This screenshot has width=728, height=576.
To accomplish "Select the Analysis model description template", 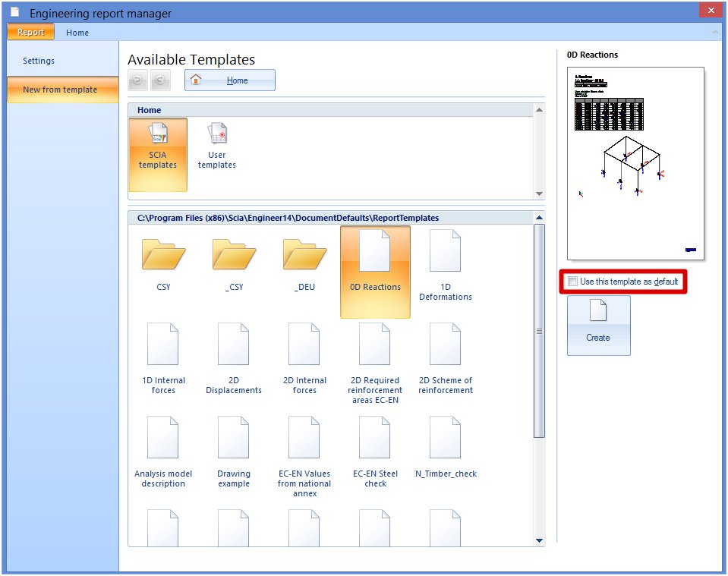I will pos(163,452).
